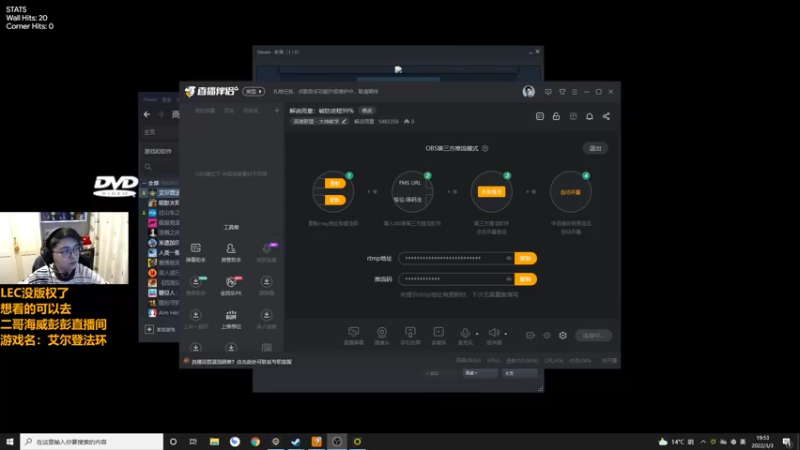The height and width of the screenshot is (450, 800).
Task: Add a 多媒体 multimedia source
Action: coord(438,336)
